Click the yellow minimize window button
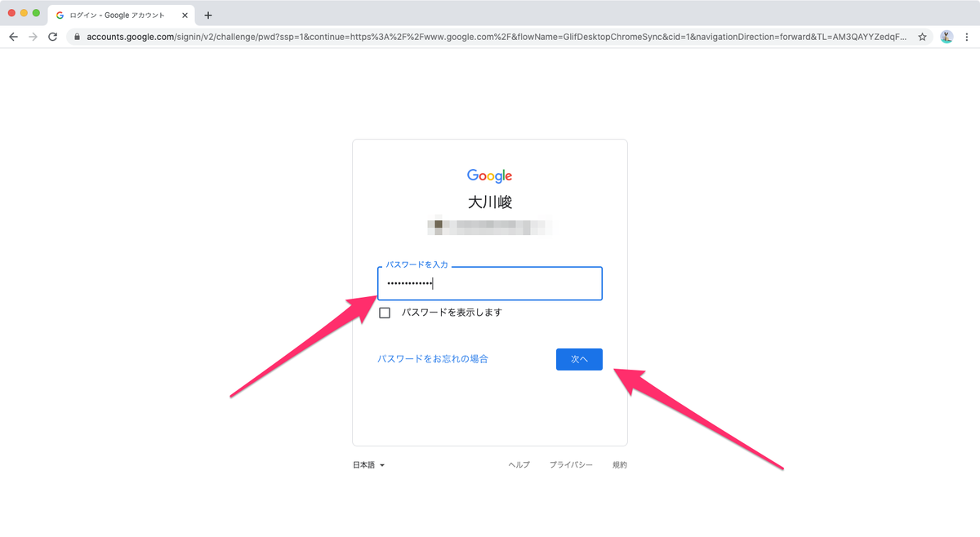This screenshot has width=980, height=537. [x=24, y=13]
